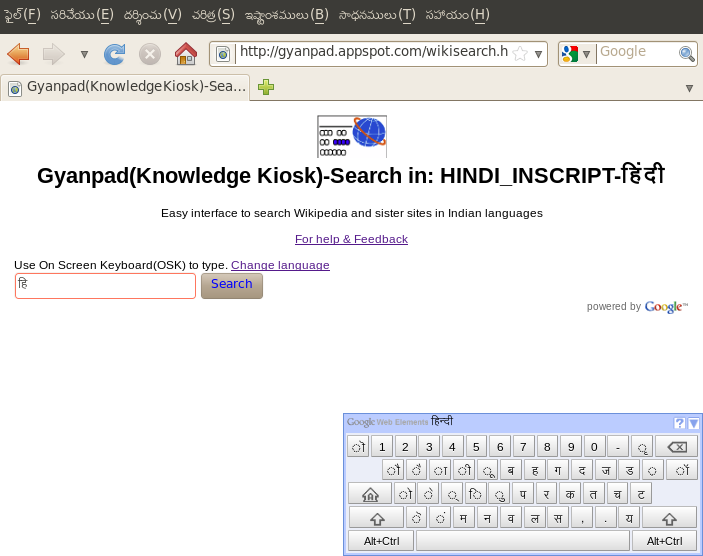Reload the page with the blue refresh icon

[x=114, y=54]
